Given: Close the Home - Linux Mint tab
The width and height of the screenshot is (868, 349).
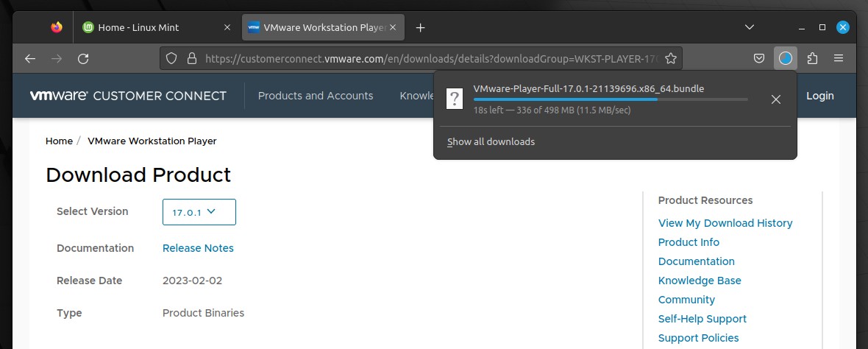Looking at the screenshot, I should (x=227, y=27).
